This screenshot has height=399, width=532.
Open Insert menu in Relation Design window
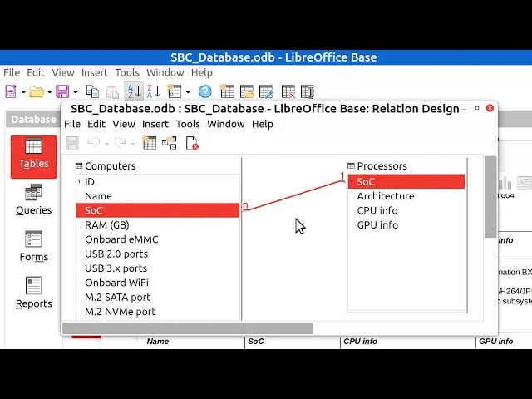coord(155,124)
